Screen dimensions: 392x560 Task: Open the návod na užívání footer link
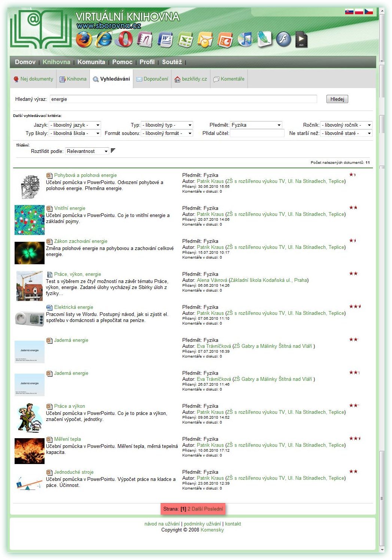click(162, 524)
